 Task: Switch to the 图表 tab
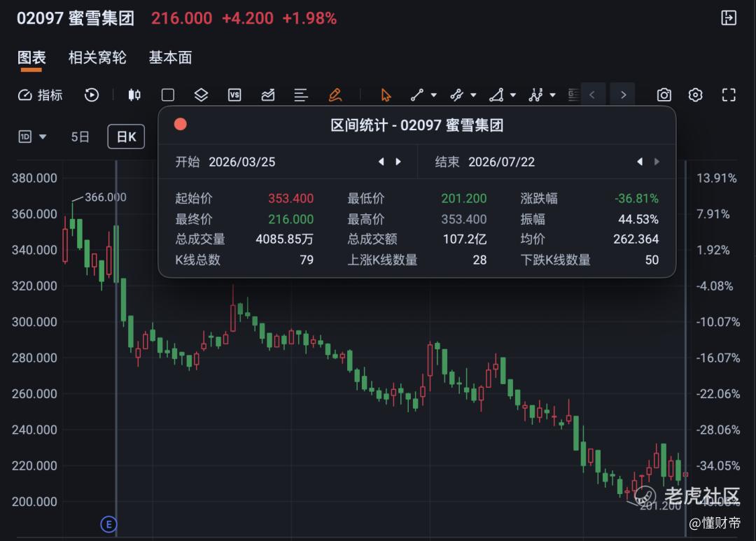click(31, 58)
